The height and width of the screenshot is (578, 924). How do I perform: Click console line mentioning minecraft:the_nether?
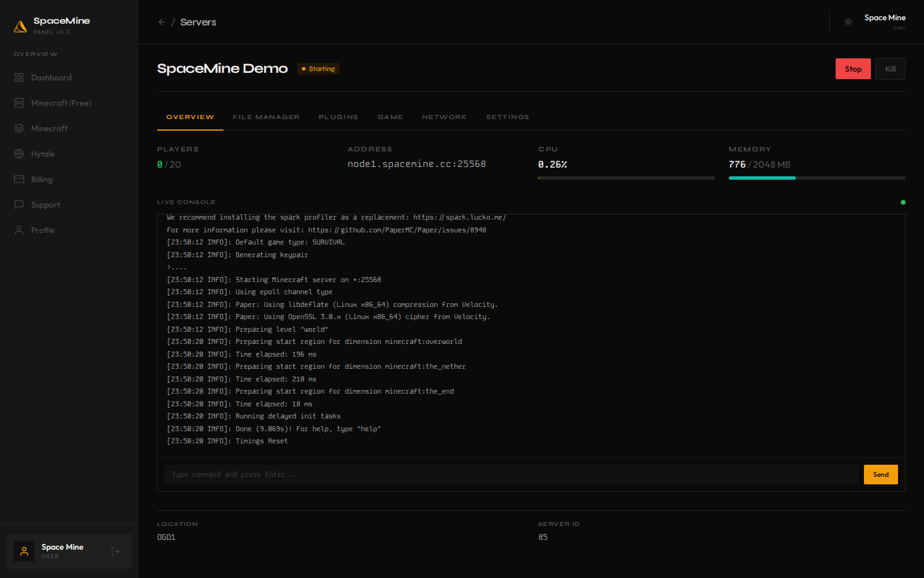[x=316, y=366]
